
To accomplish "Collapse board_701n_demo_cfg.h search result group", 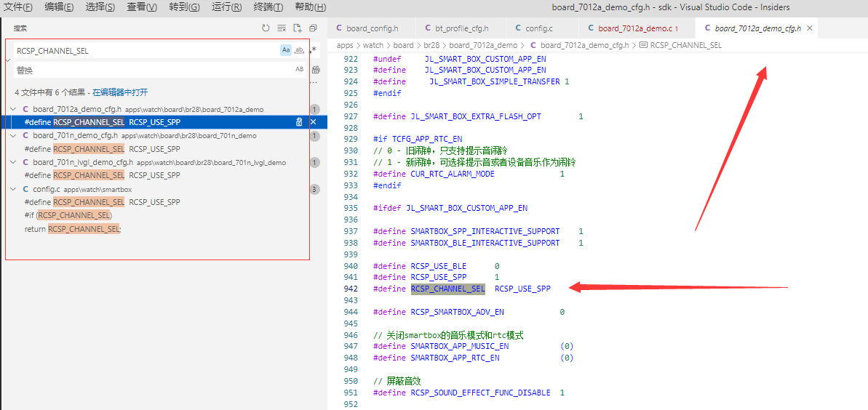I will 13,135.
